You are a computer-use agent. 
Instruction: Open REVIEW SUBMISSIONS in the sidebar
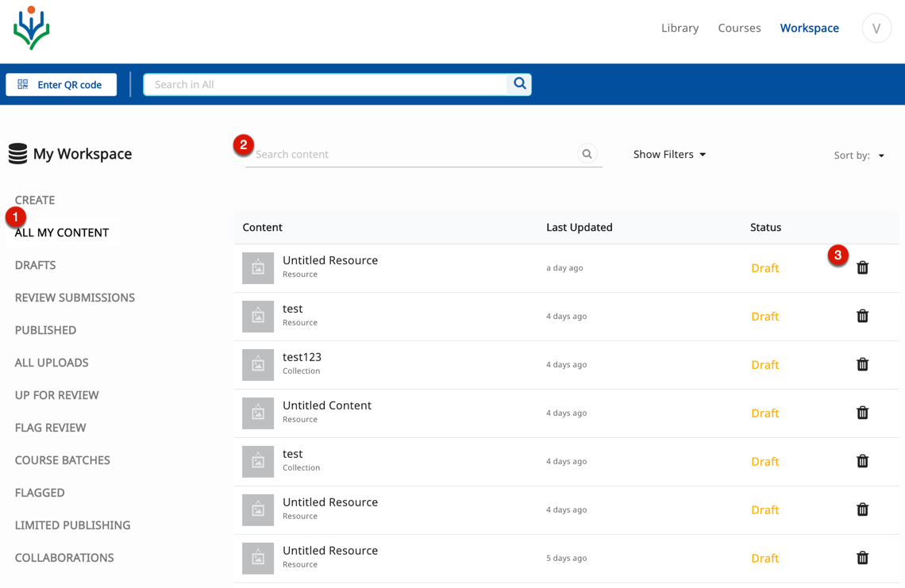75,298
